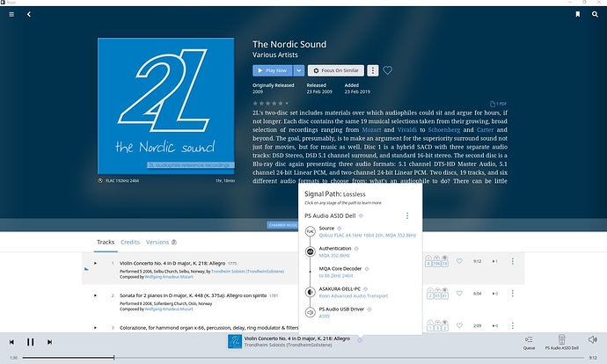
Task: Open Wolfgang Amadeus Mozart composer link, track 2
Action: 169,309
